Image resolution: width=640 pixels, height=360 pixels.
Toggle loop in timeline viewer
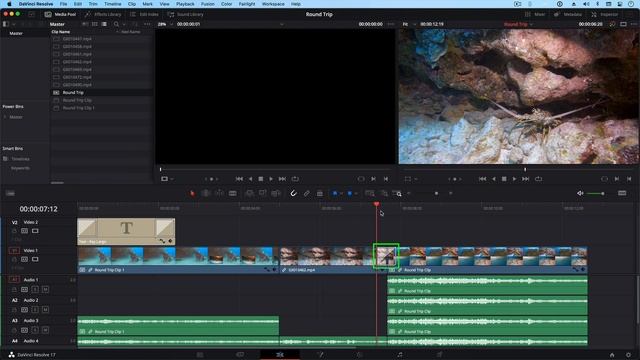point(538,179)
